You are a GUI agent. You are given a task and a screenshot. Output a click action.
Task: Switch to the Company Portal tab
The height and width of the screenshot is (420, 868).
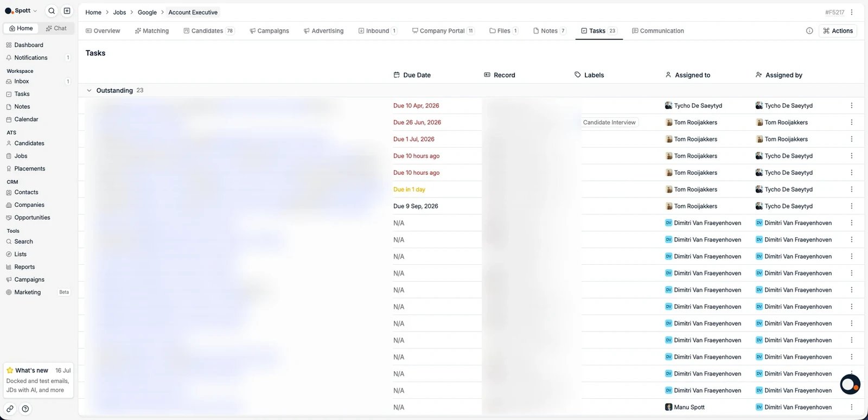click(x=443, y=31)
